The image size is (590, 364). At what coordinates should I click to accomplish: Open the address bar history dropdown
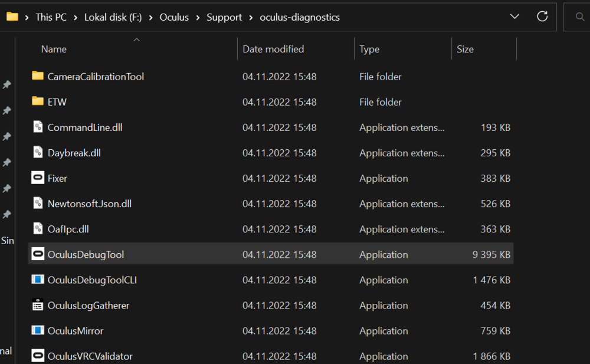(514, 17)
